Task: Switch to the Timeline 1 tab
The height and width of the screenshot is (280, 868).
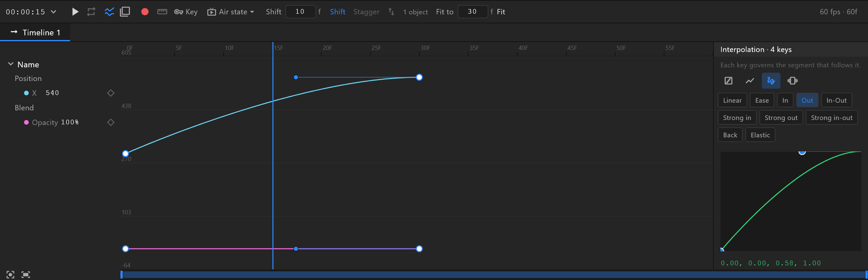Action: (35, 32)
